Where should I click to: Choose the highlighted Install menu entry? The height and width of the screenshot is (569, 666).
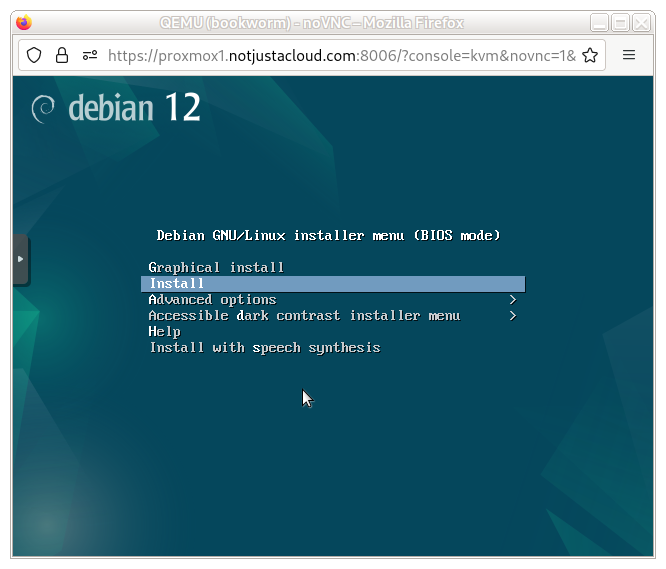(333, 284)
